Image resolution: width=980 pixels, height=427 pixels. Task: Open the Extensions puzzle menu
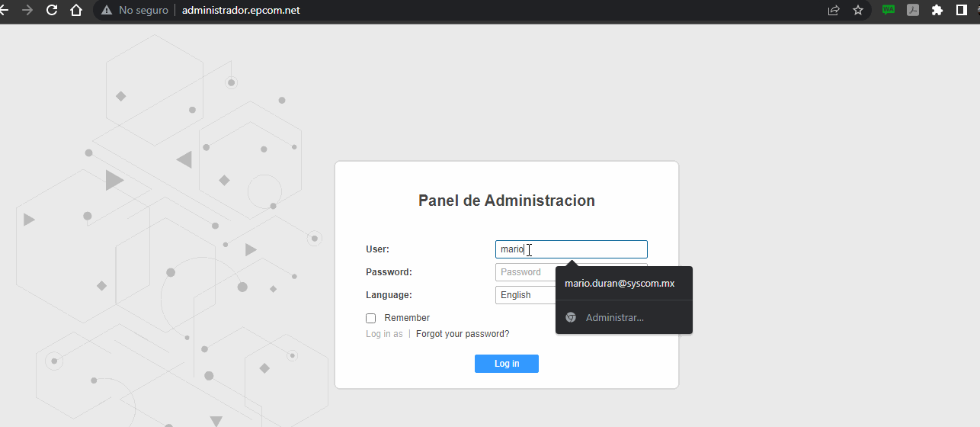pos(937,10)
